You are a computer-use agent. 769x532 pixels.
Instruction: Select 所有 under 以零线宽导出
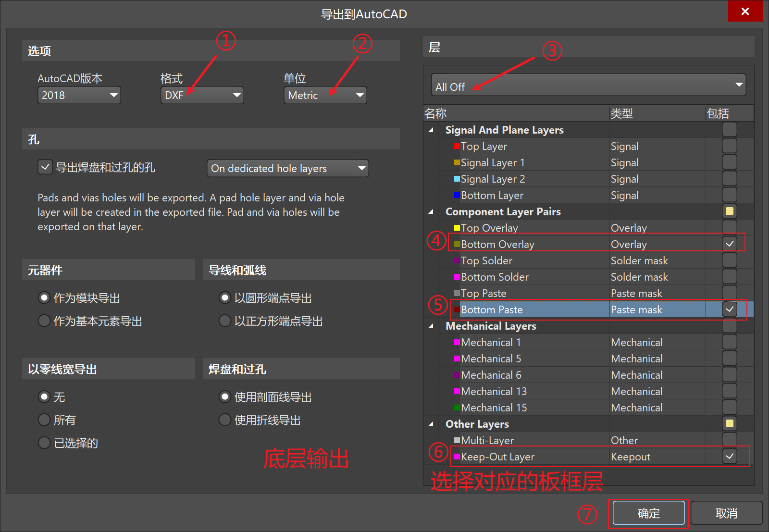[44, 420]
